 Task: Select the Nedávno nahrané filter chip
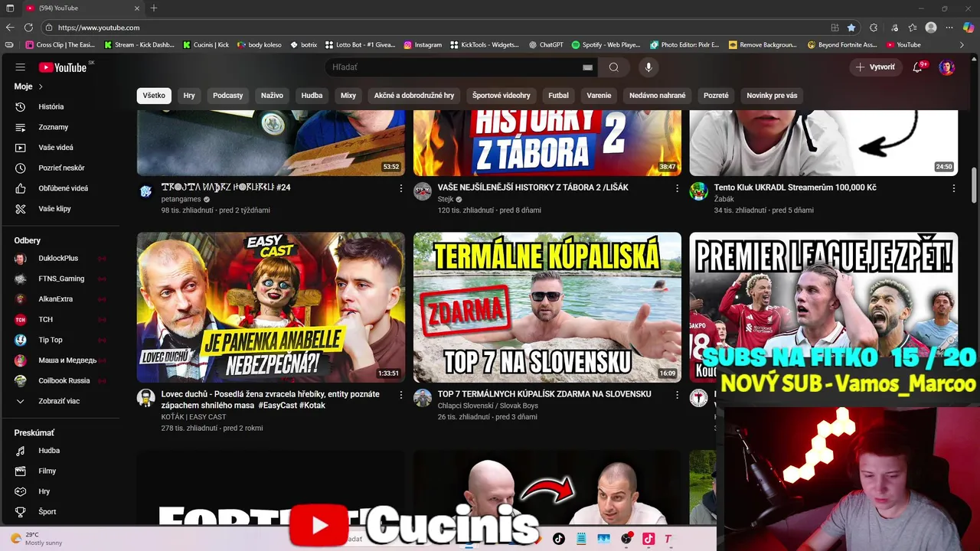(658, 96)
